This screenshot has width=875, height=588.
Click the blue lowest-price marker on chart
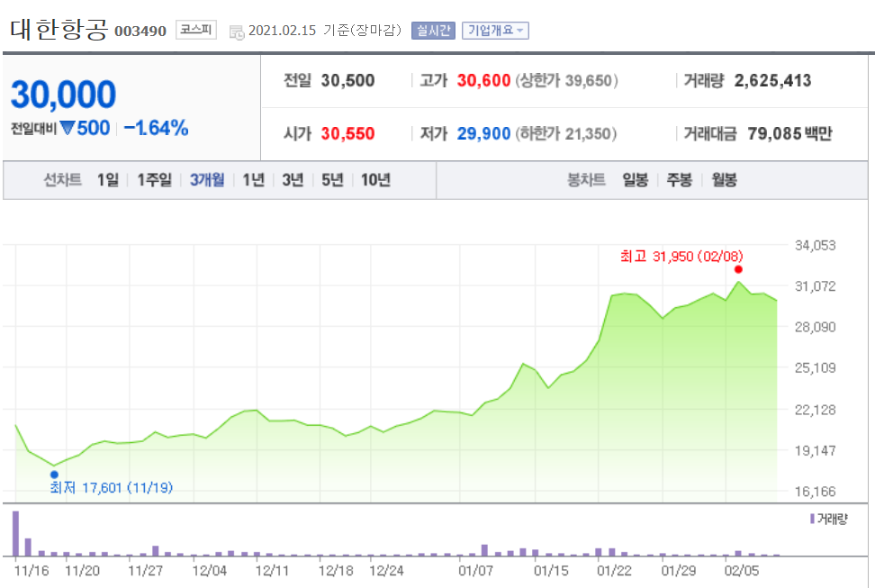54,475
